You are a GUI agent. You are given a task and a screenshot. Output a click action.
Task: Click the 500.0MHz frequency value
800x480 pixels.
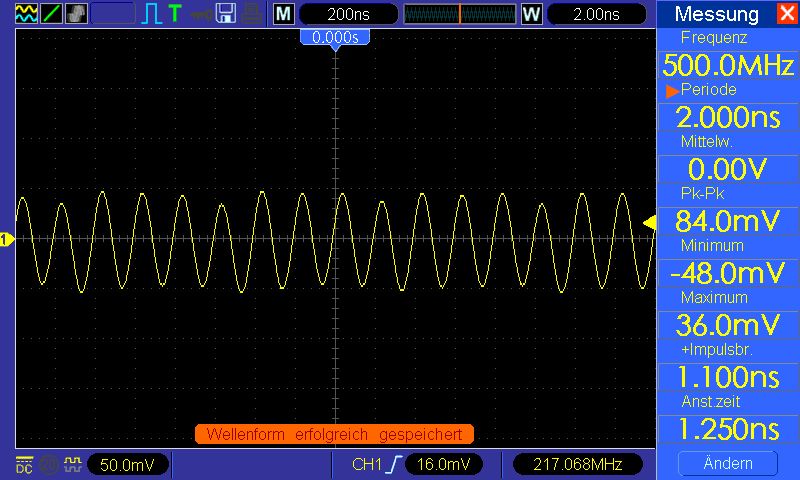click(728, 65)
